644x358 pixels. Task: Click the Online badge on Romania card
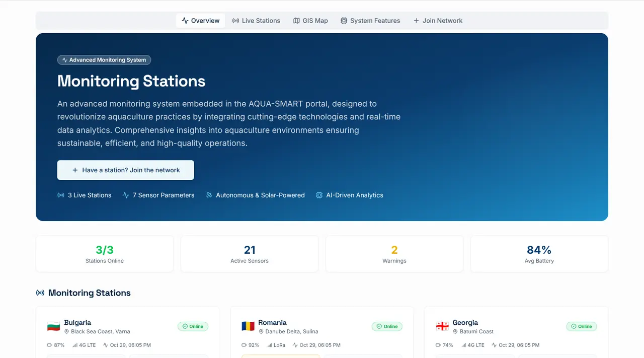387,326
